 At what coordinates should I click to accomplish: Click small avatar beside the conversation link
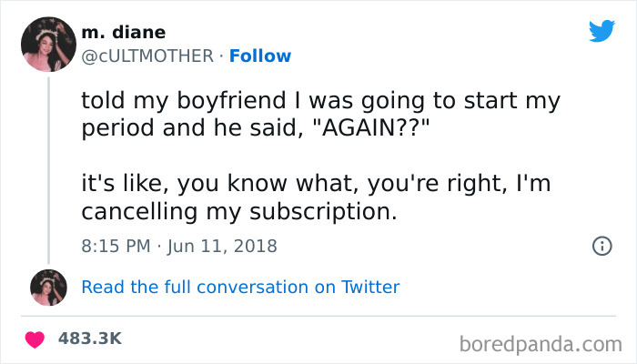pos(48,288)
